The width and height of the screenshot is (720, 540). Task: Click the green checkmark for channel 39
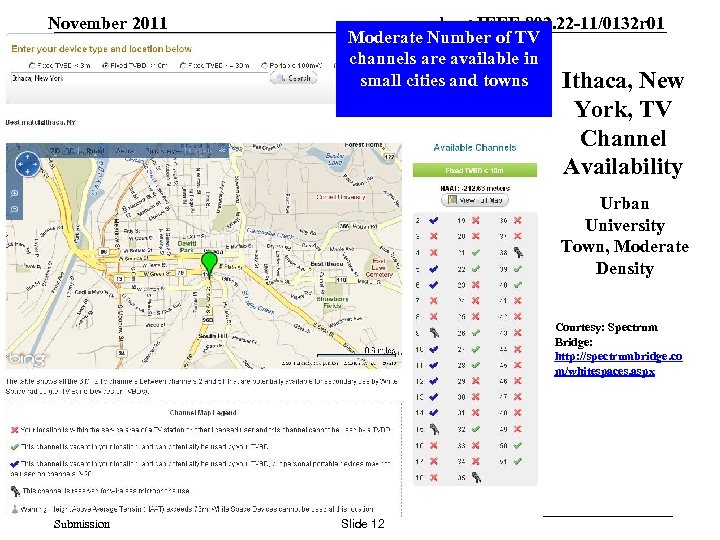(518, 269)
